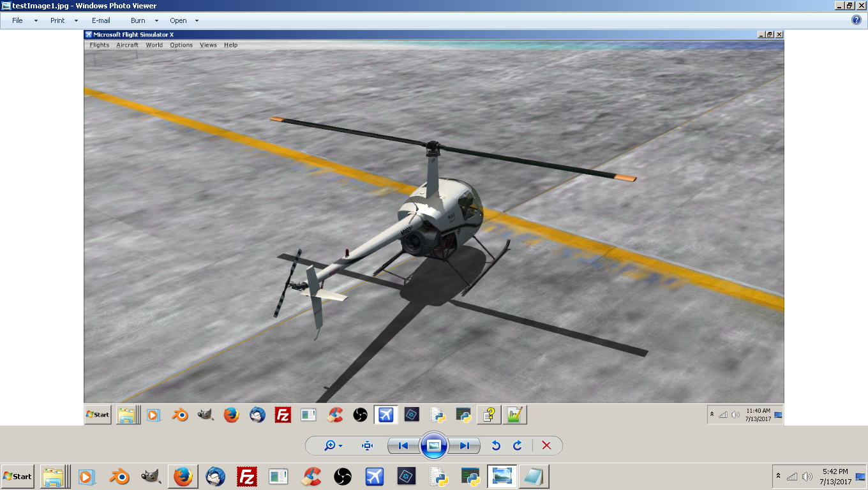
Task: Open GIMP on the system taskbar outside the photo
Action: [151, 477]
